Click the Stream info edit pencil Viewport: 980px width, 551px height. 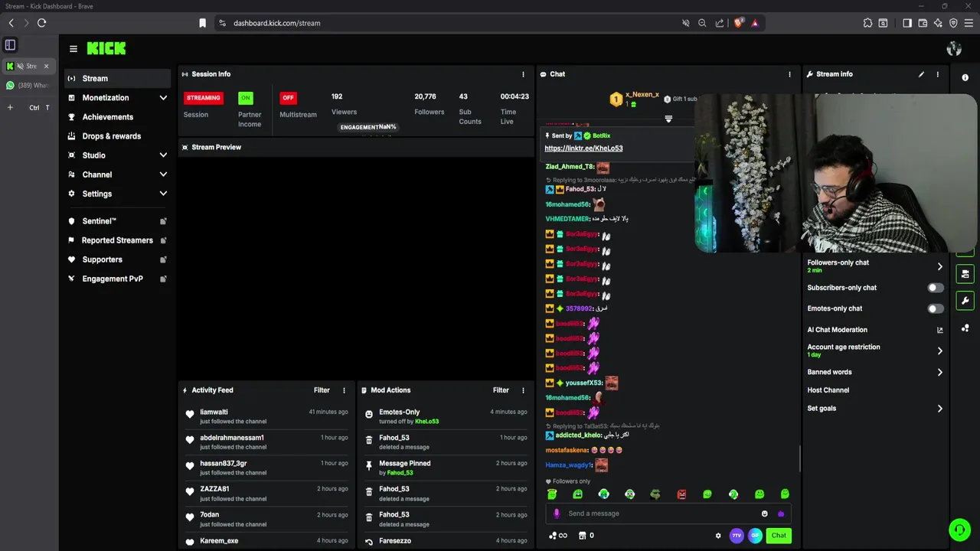point(921,74)
